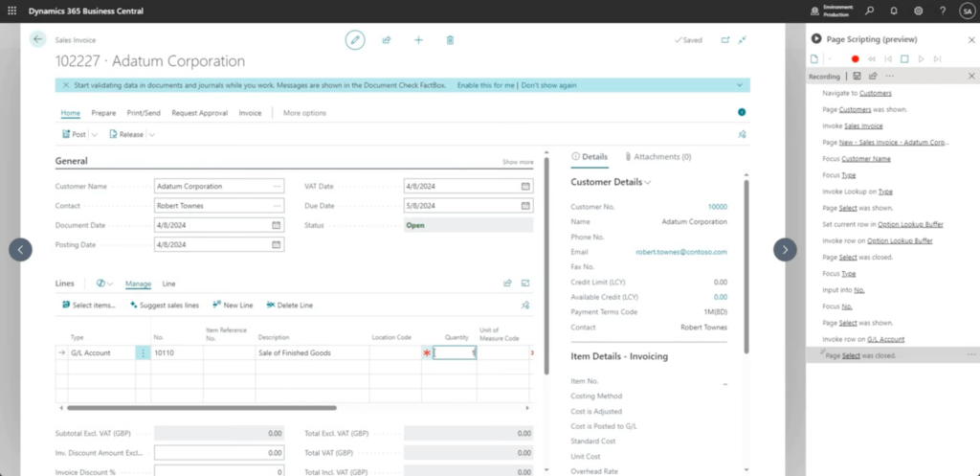Expand the Post dropdown arrow

point(93,135)
